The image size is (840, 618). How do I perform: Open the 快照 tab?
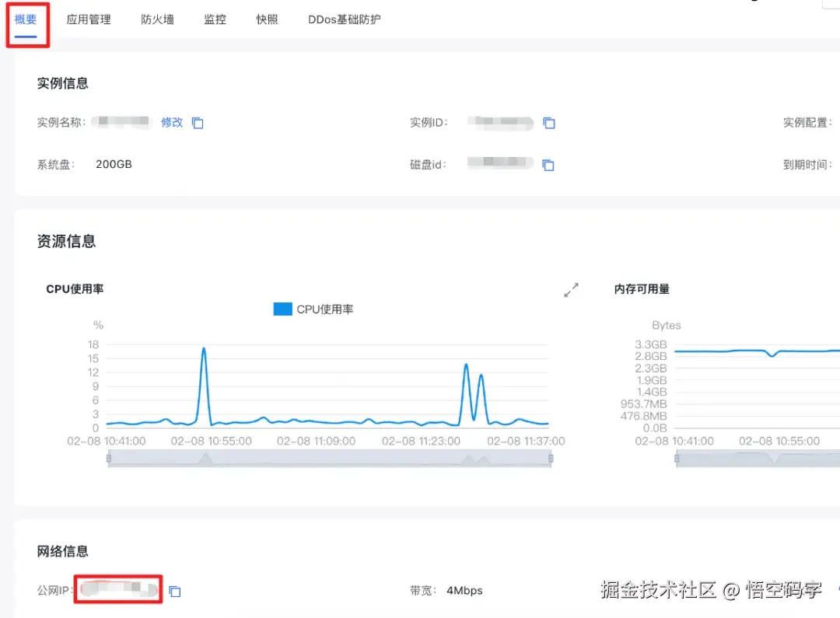[266, 19]
